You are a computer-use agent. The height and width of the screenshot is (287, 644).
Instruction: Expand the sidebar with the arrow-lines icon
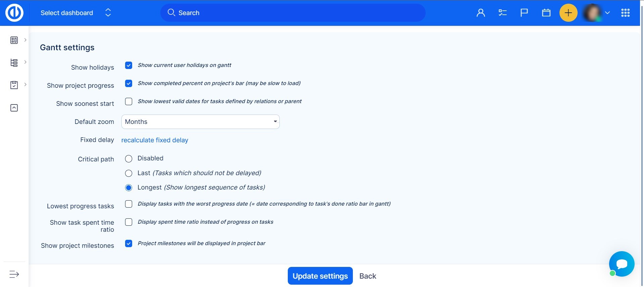[x=14, y=274]
